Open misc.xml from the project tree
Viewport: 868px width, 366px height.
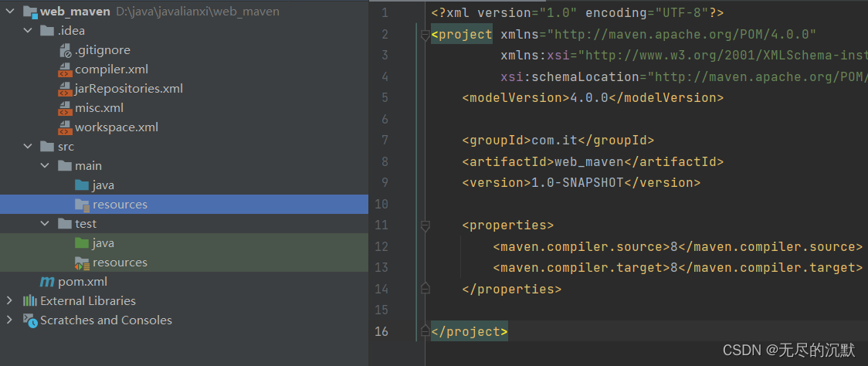click(x=99, y=108)
